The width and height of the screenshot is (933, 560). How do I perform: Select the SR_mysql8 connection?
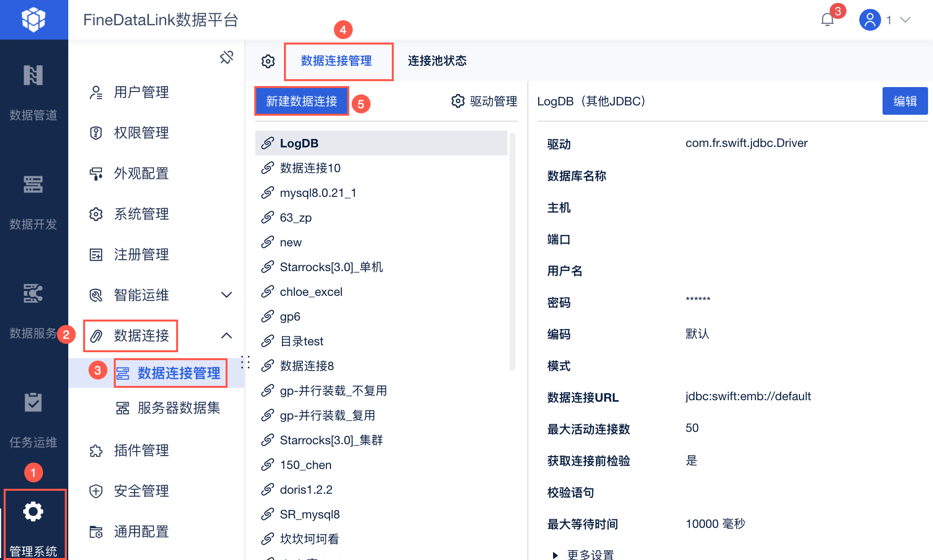(381, 514)
